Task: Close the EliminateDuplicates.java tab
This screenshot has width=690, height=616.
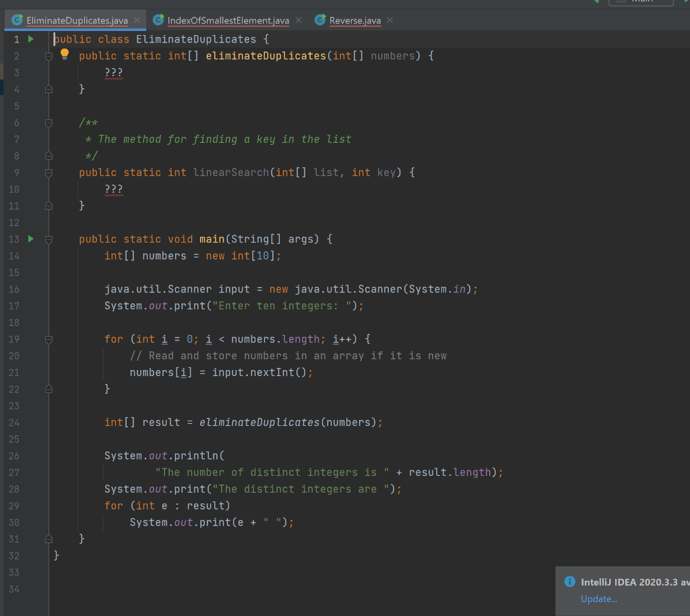Action: (x=137, y=20)
